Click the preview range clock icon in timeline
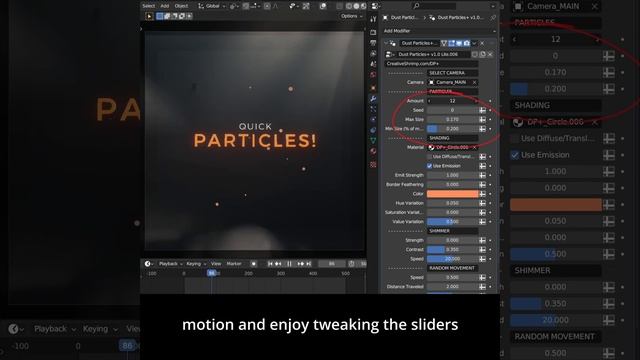 coord(351,264)
